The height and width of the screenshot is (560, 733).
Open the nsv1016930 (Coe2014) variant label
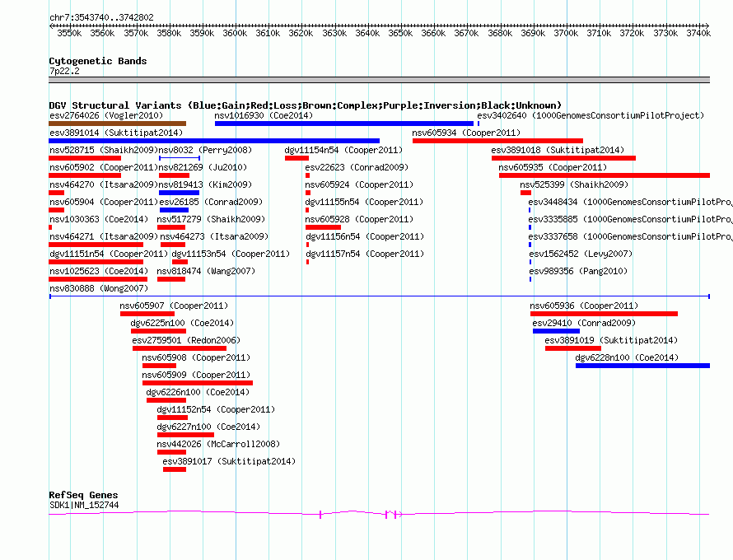[264, 115]
